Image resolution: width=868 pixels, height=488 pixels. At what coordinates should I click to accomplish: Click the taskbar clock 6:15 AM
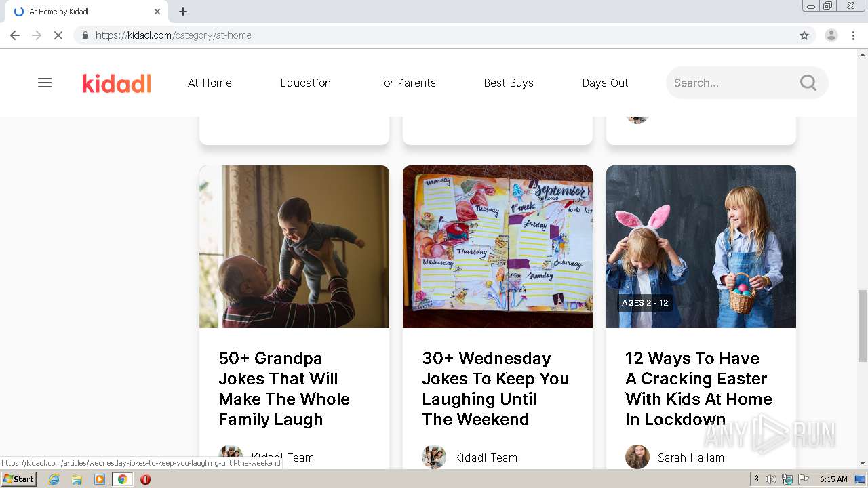click(833, 479)
